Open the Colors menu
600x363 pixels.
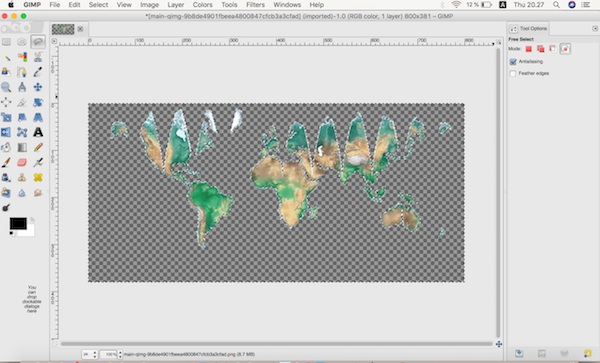pos(202,5)
